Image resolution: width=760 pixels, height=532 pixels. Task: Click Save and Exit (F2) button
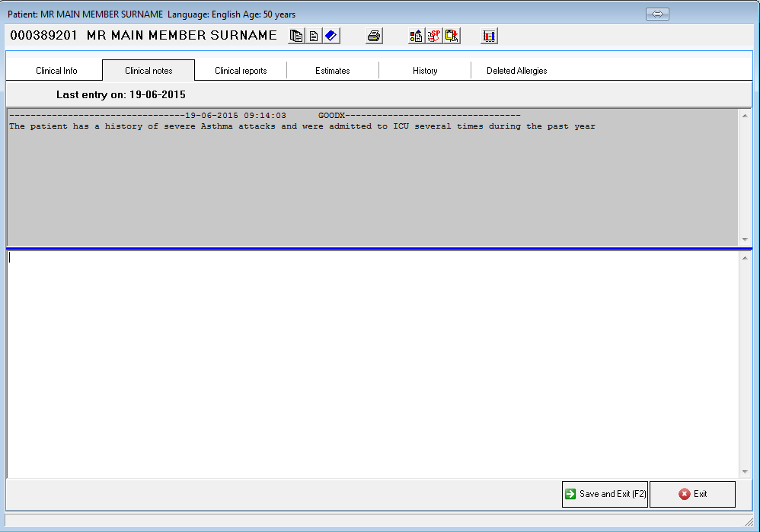pos(605,494)
